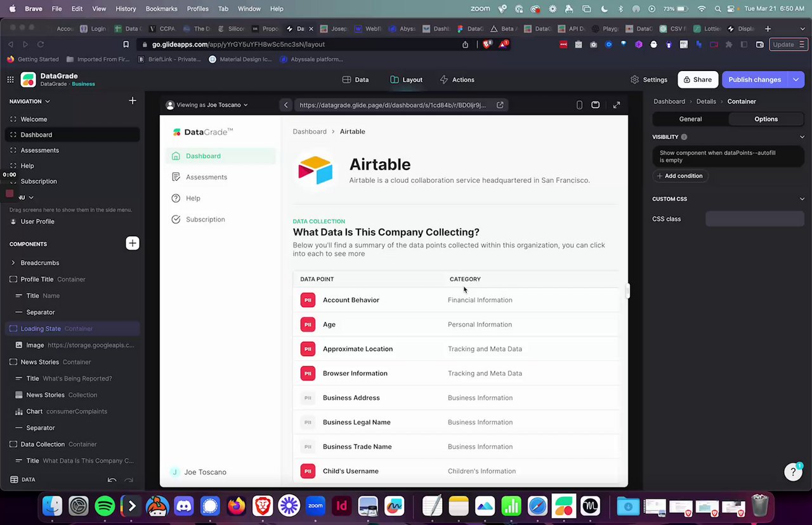
Task: Click the CSS class input field
Action: (755, 219)
